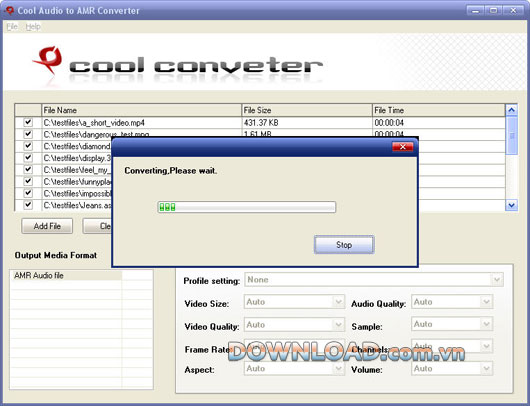The image size is (530, 406).
Task: Click the file list scroll up arrow
Action: point(511,110)
